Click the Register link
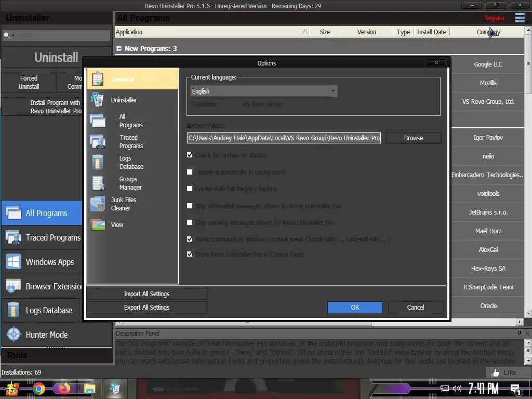Image resolution: width=532 pixels, height=399 pixels. (494, 18)
